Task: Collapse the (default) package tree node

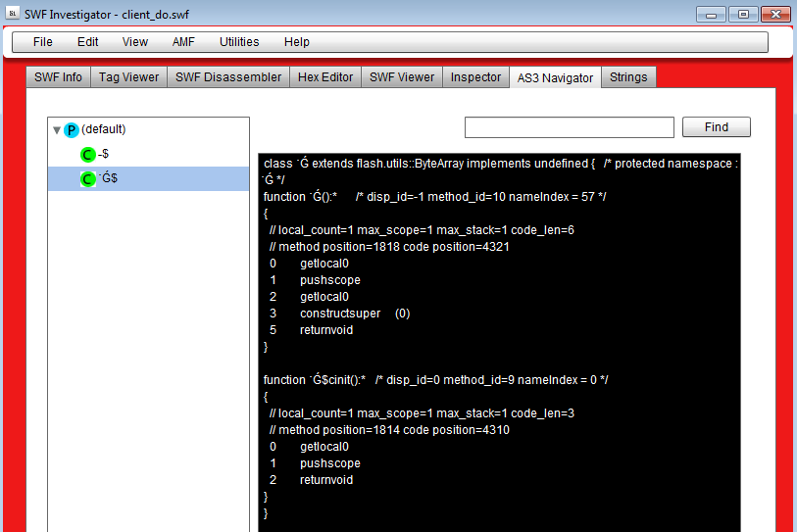Action: [x=57, y=130]
